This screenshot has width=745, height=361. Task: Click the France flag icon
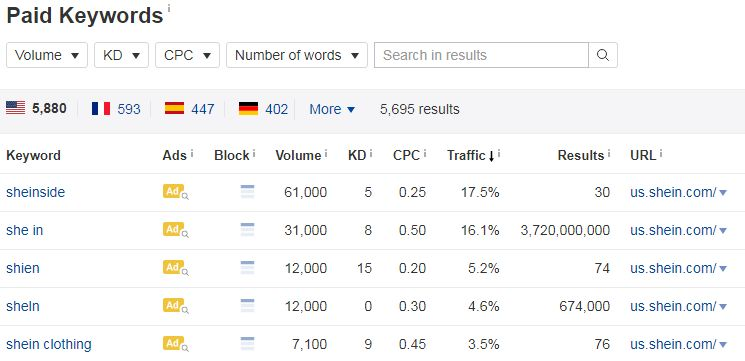tap(101, 108)
